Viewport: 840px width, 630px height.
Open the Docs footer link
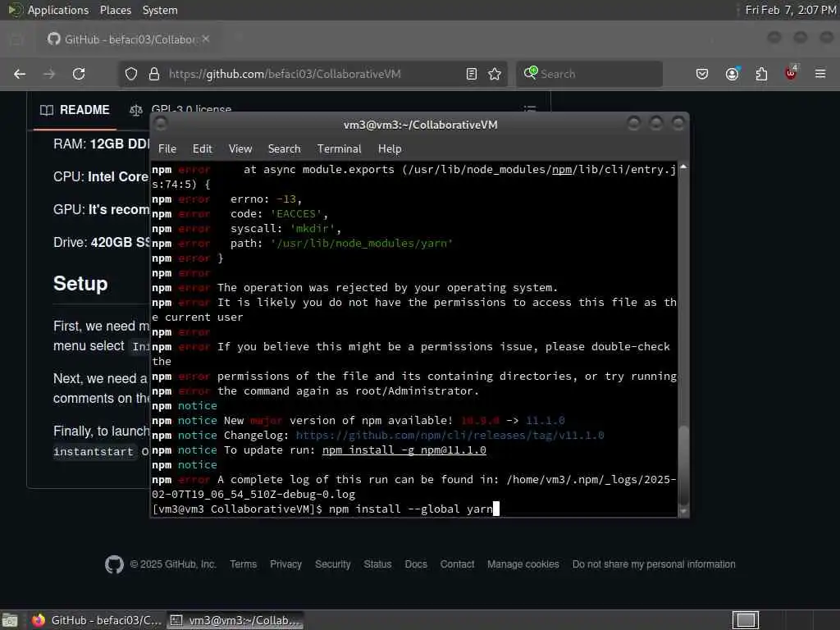click(416, 564)
